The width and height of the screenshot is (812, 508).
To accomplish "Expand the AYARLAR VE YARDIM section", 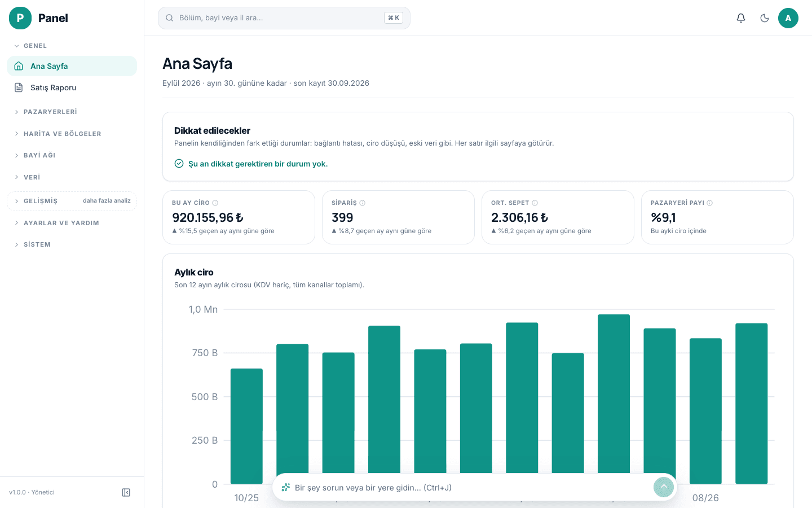I will pos(72,223).
